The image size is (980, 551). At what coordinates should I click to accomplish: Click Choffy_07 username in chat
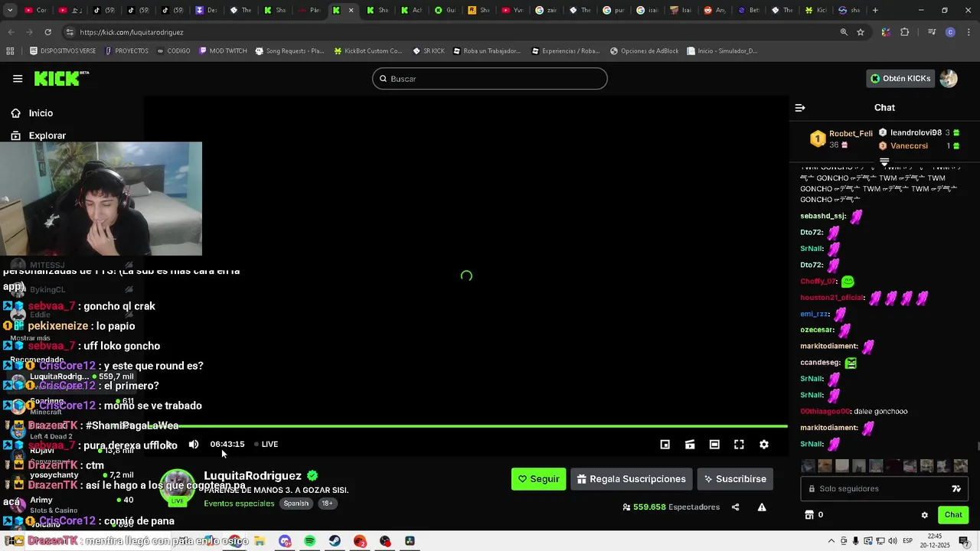[x=818, y=282]
